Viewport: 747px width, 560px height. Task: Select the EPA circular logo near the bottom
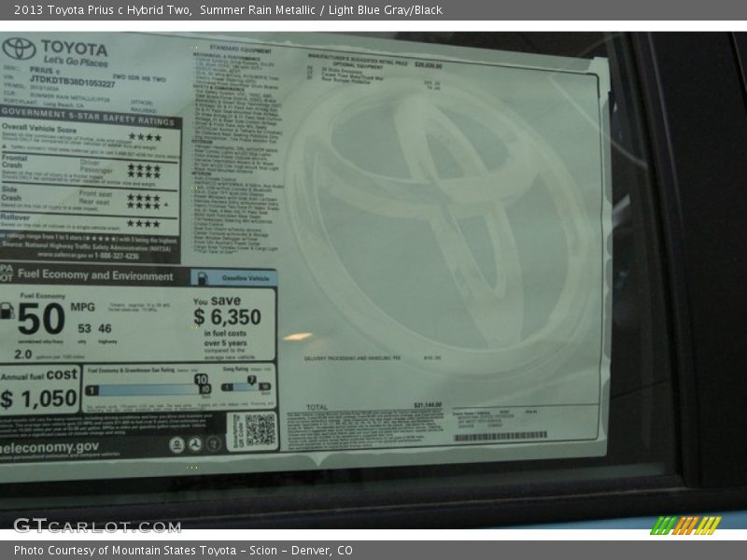pos(176,444)
